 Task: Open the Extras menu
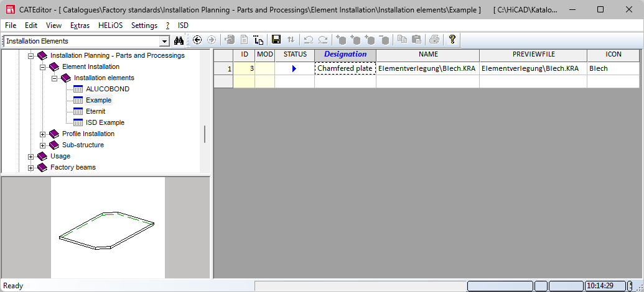[80, 25]
